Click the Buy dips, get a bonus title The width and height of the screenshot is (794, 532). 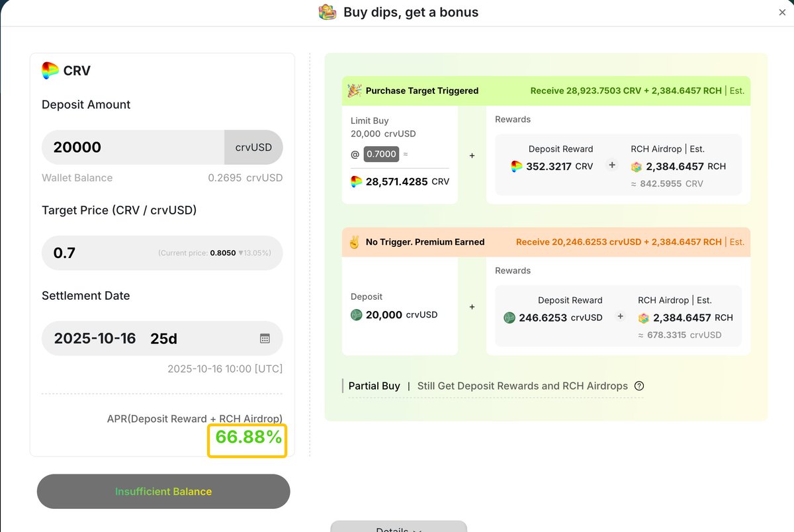411,12
